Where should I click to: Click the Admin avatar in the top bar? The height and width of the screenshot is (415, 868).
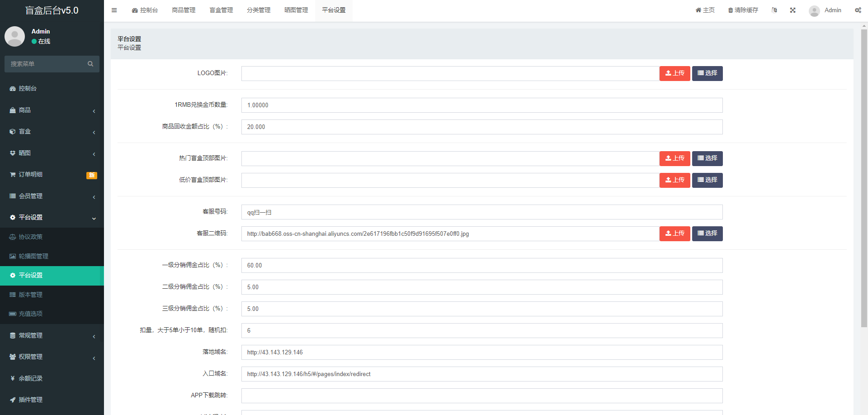[x=814, y=10]
